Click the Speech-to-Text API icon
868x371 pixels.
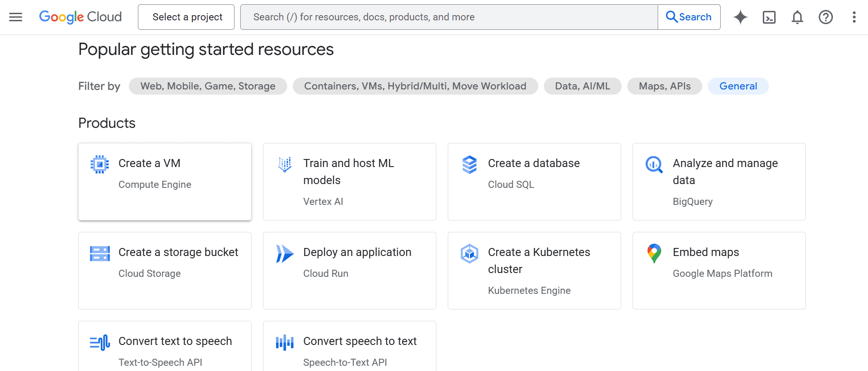coord(285,343)
